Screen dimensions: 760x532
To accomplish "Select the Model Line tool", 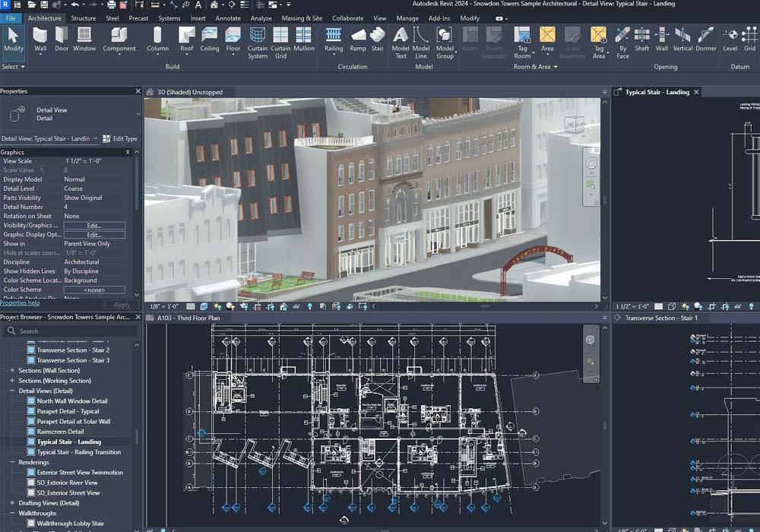I will point(421,43).
